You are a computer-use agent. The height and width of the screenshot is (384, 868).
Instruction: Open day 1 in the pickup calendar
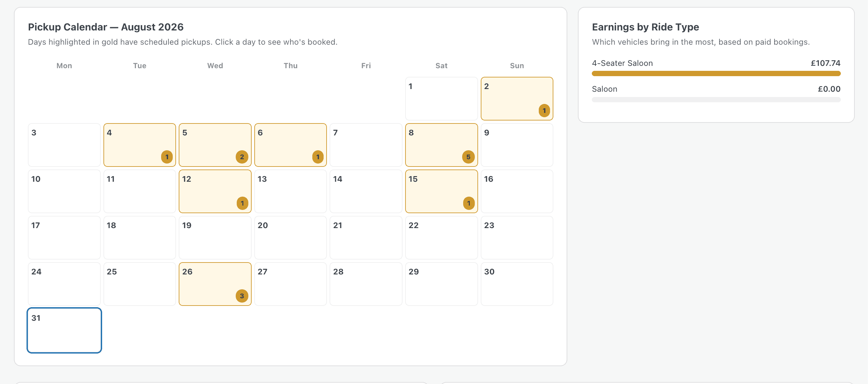click(x=441, y=99)
